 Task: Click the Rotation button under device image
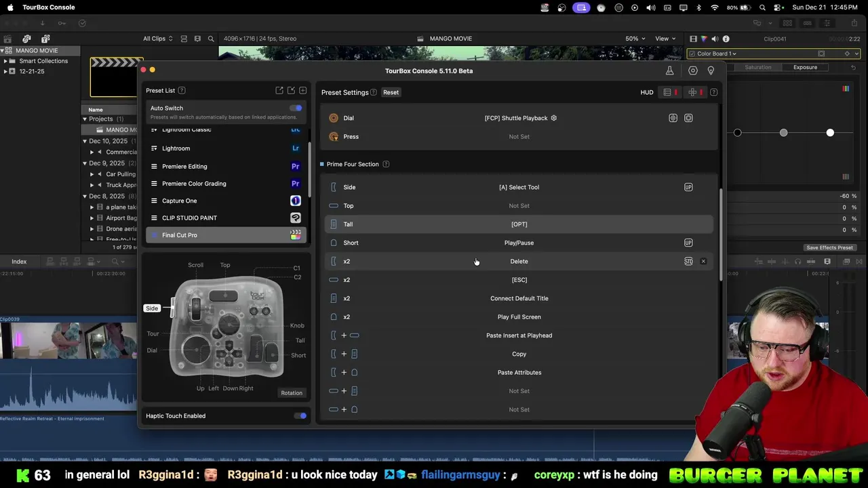click(292, 393)
